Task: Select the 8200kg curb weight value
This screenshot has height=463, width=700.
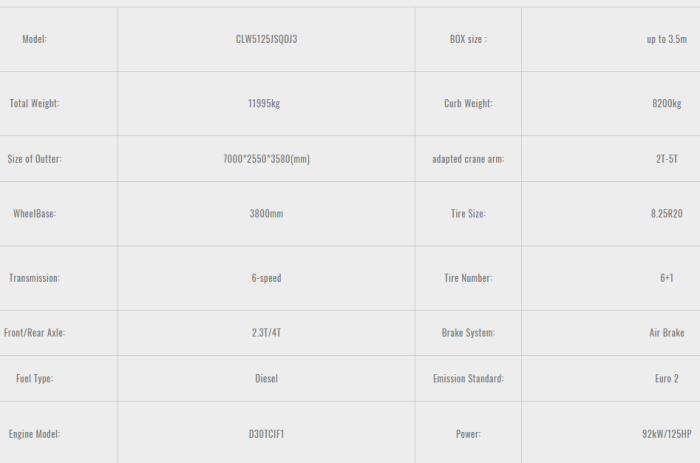Action: pyautogui.click(x=666, y=103)
